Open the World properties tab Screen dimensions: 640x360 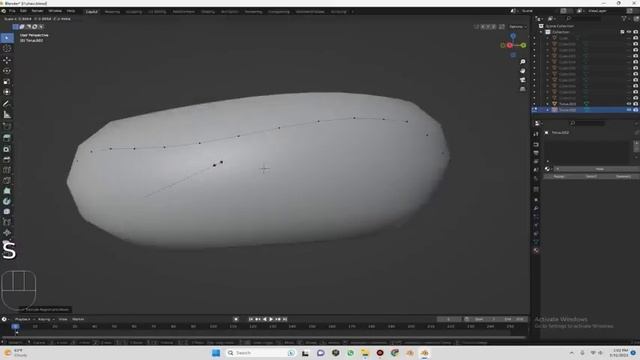pyautogui.click(x=536, y=179)
